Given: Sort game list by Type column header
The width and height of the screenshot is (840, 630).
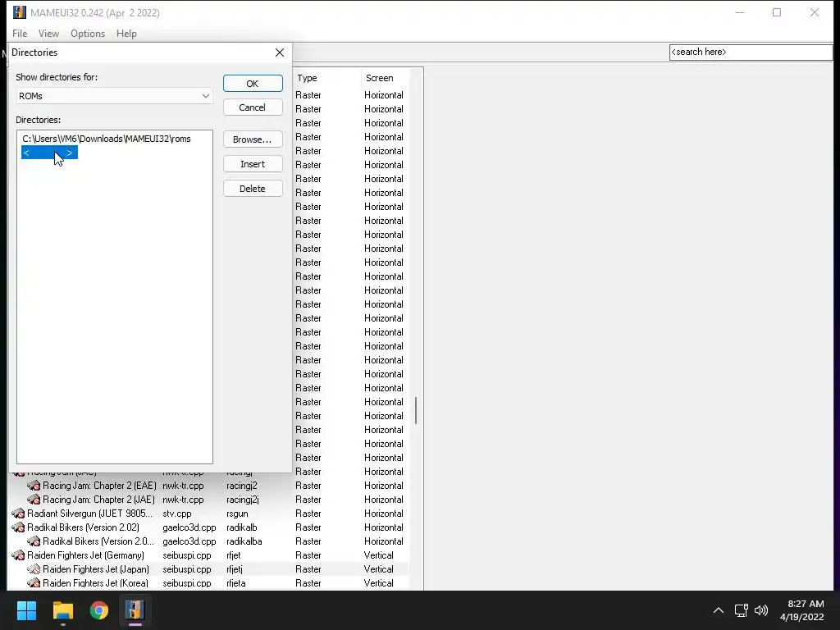Looking at the screenshot, I should click(x=326, y=78).
